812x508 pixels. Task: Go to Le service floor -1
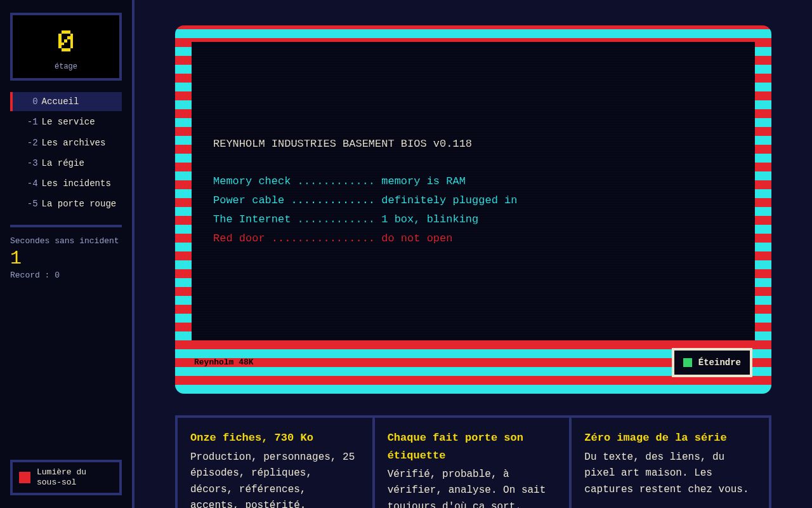click(x=66, y=122)
